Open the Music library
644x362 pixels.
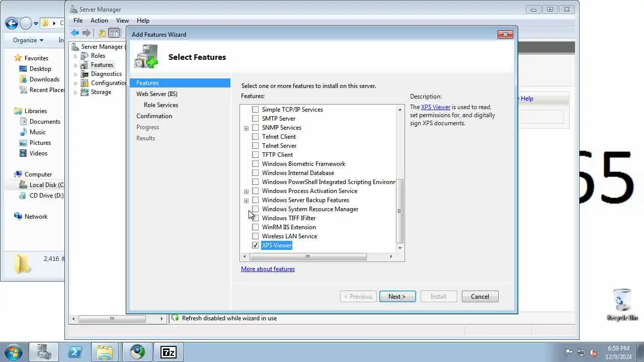tap(38, 132)
